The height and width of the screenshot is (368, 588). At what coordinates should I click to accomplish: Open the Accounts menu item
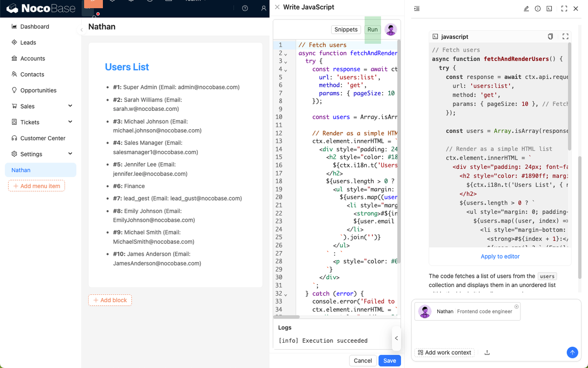(x=40, y=58)
